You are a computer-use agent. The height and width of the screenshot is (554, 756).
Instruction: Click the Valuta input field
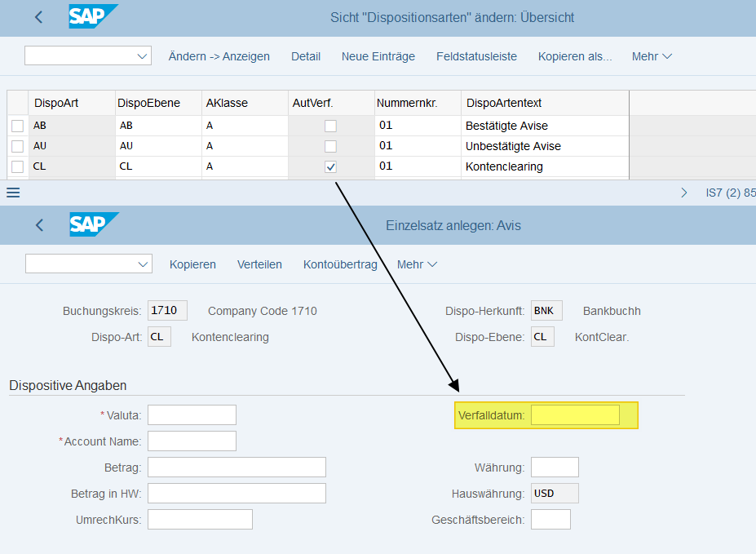[x=192, y=415]
